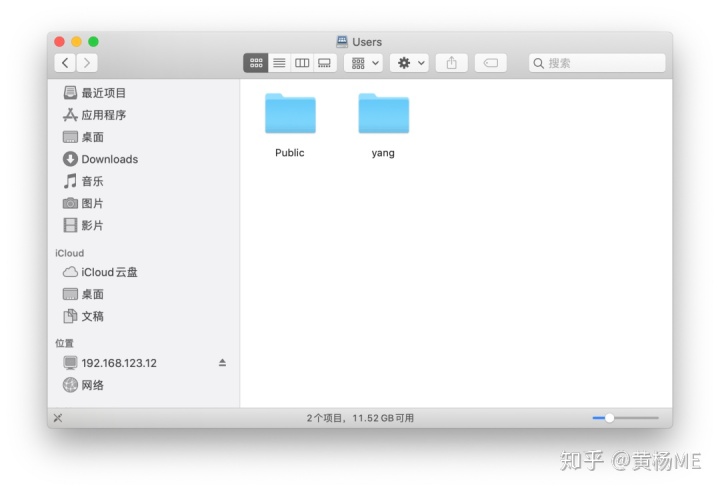Eject the 192.168.123.12 server
Screen dimensions: 720x491
[x=222, y=363]
